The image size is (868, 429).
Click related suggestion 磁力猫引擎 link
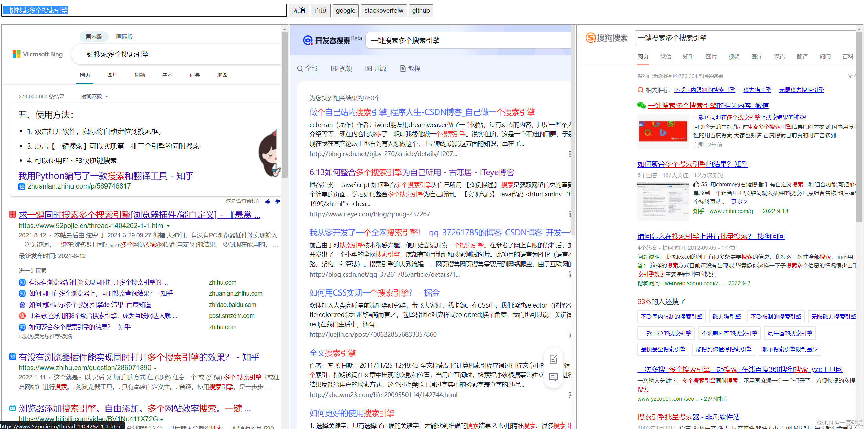[757, 90]
